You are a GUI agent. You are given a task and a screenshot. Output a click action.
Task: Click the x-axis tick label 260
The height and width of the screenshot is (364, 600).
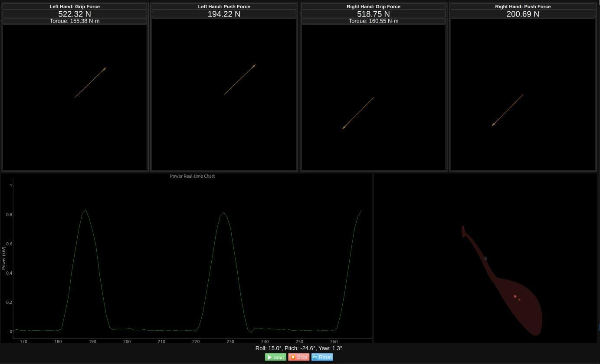click(x=334, y=341)
